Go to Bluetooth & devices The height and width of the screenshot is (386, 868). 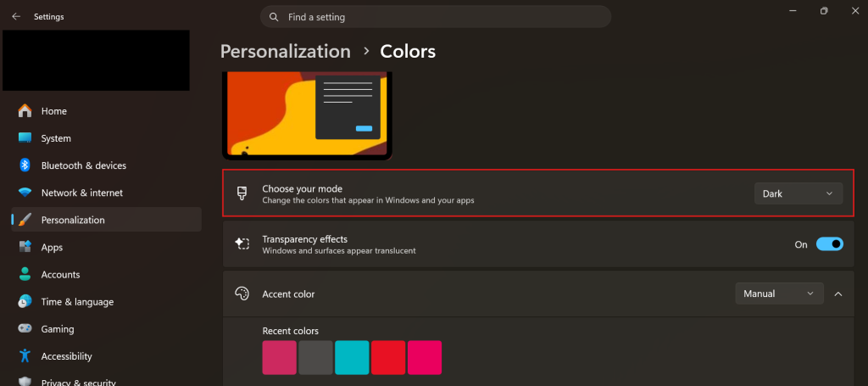(x=106, y=165)
